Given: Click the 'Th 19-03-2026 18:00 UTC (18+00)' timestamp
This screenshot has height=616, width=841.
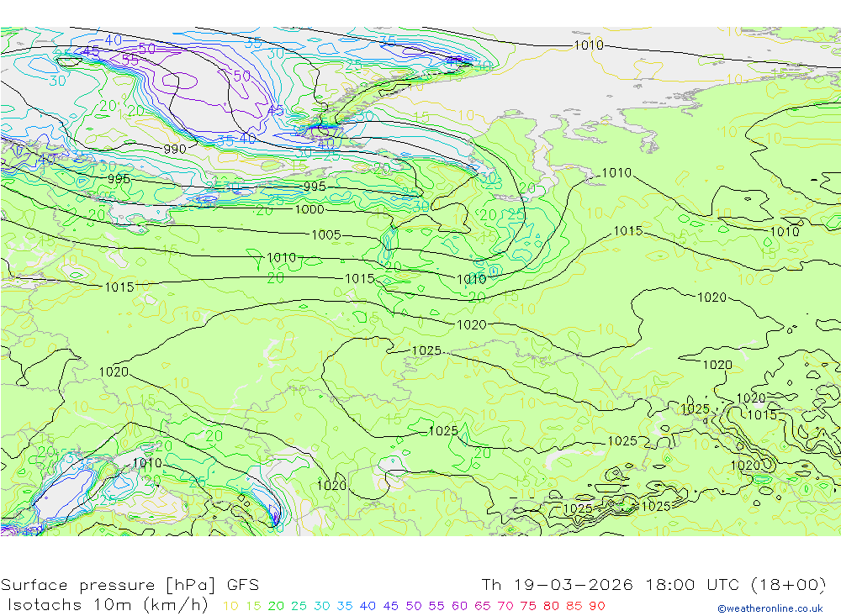Looking at the screenshot, I should [653, 584].
